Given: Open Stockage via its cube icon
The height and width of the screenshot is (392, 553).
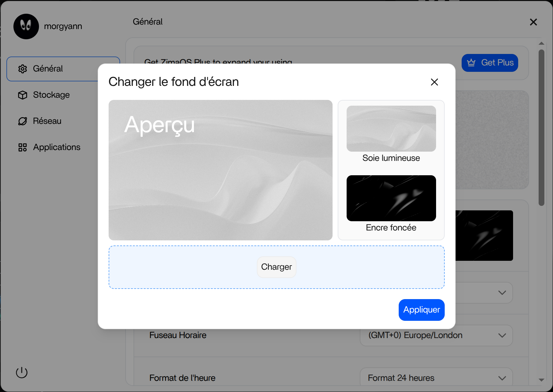Looking at the screenshot, I should click(22, 95).
